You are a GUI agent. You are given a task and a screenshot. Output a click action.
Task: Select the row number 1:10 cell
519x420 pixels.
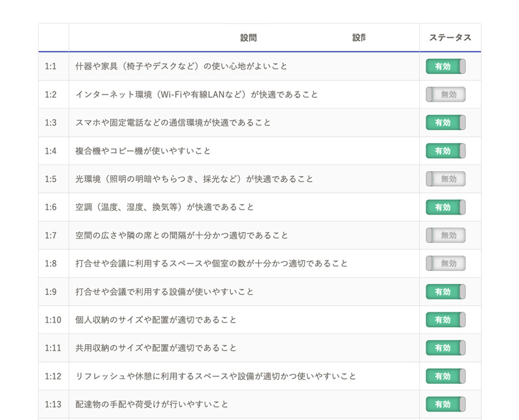click(x=53, y=320)
